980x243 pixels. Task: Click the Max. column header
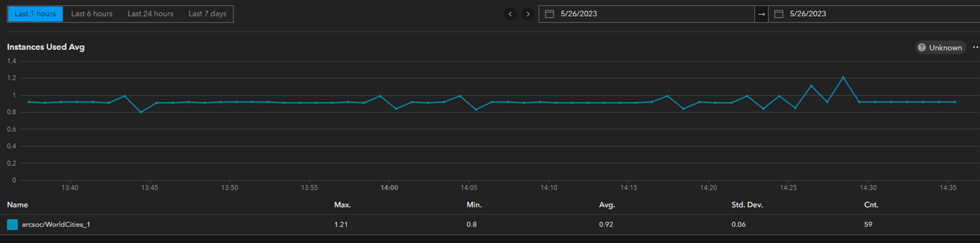click(x=342, y=205)
